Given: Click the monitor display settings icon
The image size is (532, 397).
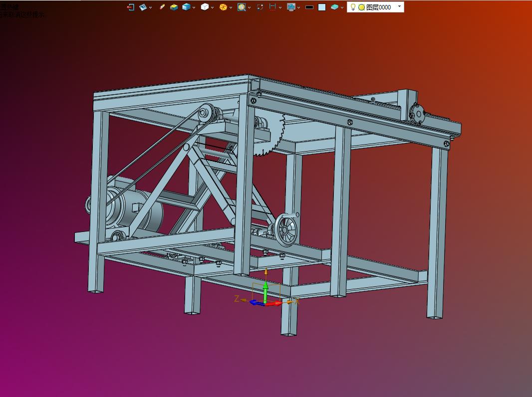Looking at the screenshot, I should point(291,7).
